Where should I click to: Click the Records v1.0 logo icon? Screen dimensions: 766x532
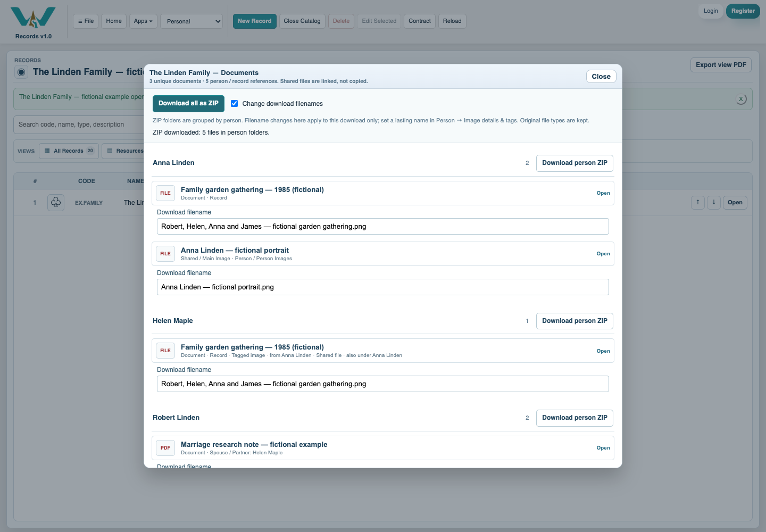(33, 18)
